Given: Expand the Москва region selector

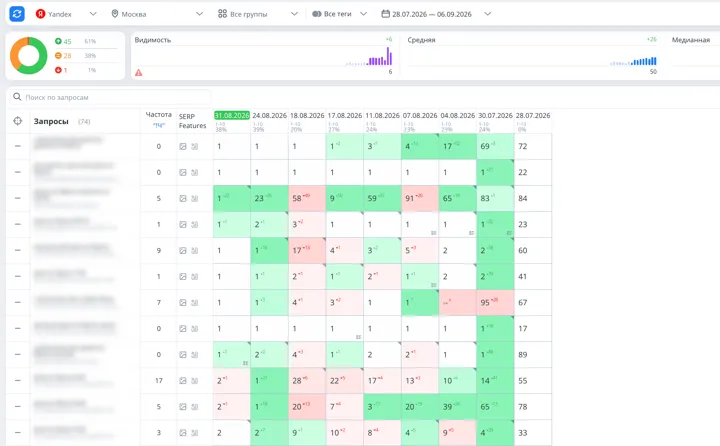Looking at the screenshot, I should 157,14.
